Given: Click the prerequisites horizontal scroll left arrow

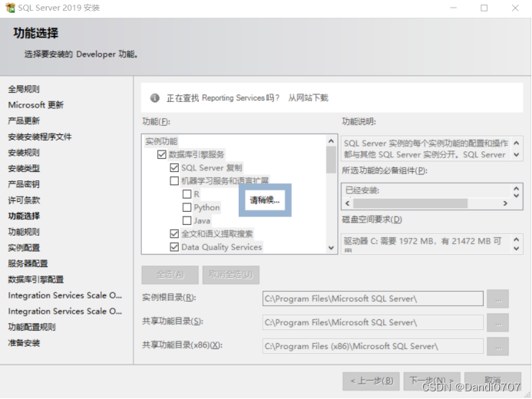Looking at the screenshot, I should click(348, 203).
